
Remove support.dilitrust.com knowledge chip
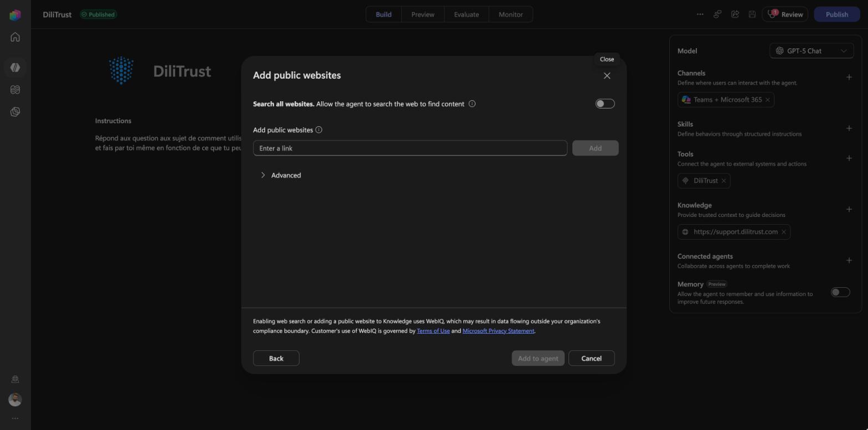pos(784,232)
